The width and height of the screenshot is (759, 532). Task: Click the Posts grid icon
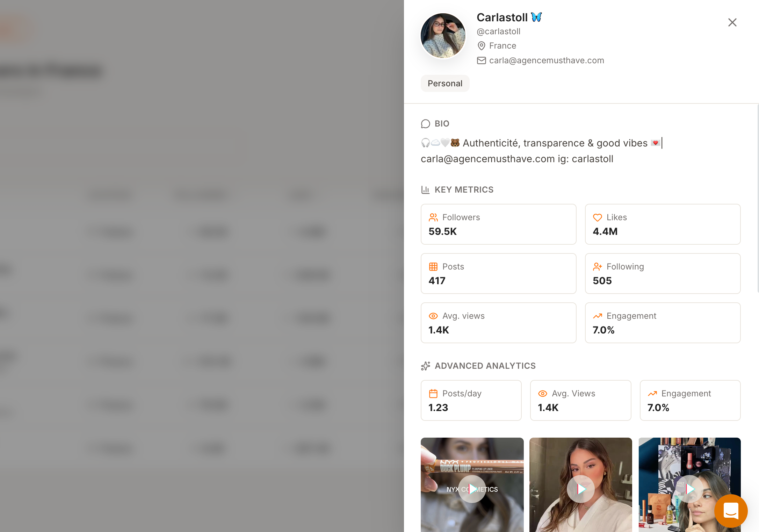click(433, 267)
